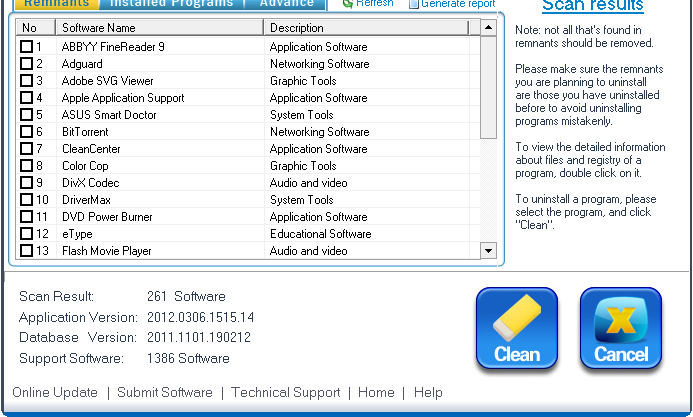This screenshot has height=417, width=693.
Task: Check the Color Cop checkbox
Action: coord(27,166)
